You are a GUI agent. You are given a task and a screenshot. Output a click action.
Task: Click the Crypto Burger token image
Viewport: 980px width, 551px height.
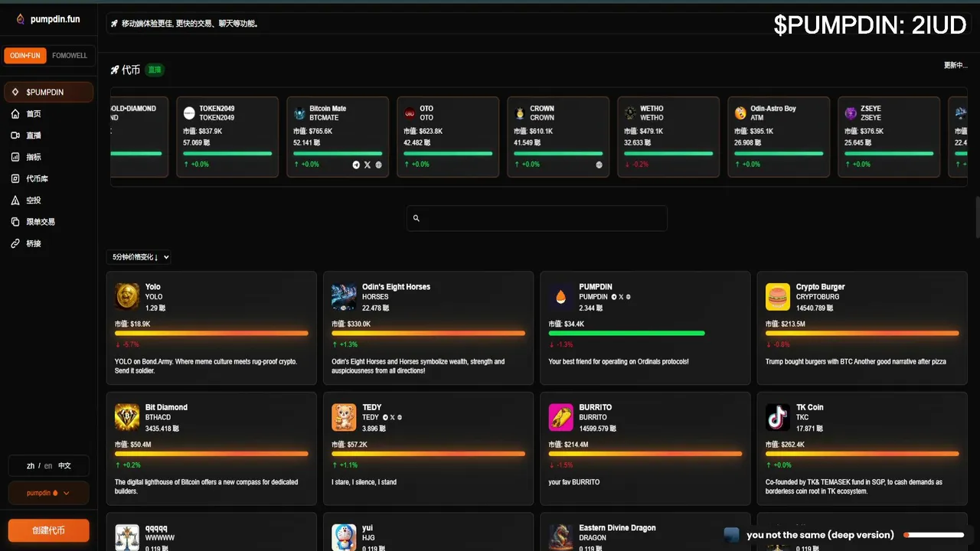point(778,297)
